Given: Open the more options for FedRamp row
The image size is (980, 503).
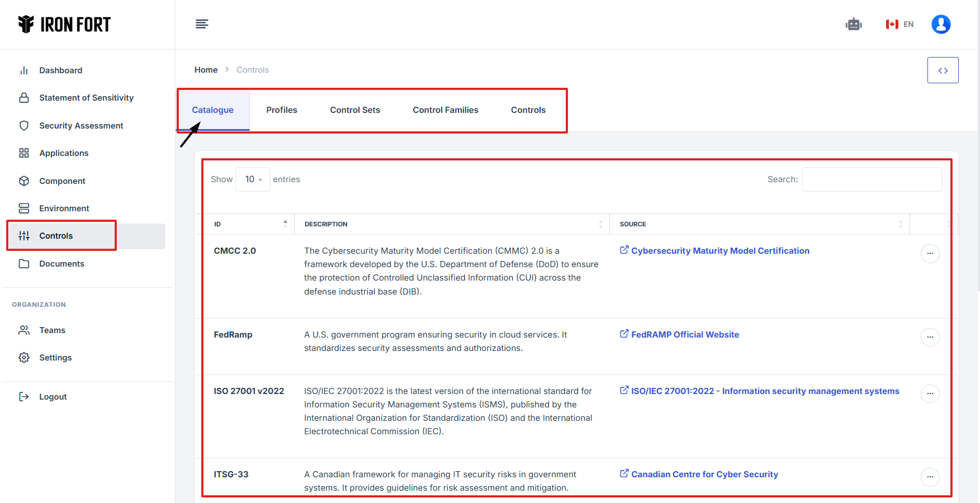Looking at the screenshot, I should coord(930,338).
